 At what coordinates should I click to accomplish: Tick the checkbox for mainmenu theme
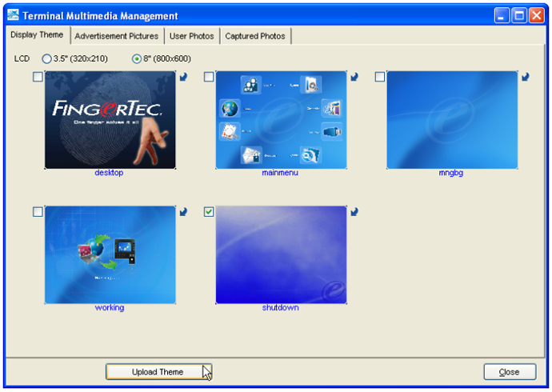click(x=209, y=77)
